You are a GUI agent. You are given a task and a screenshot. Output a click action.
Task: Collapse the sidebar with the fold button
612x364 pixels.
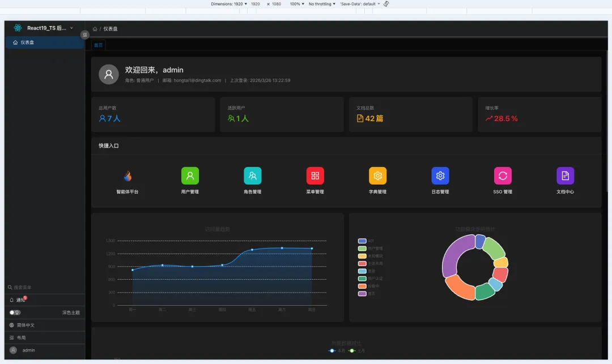tap(84, 35)
